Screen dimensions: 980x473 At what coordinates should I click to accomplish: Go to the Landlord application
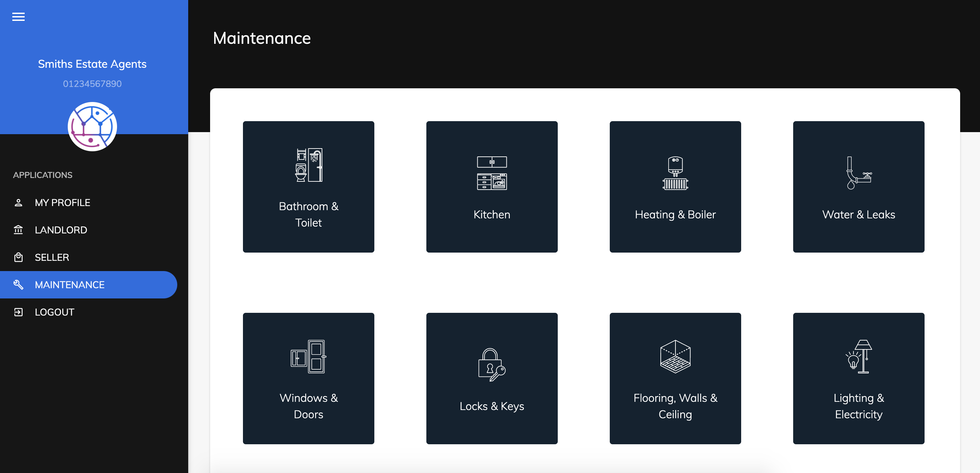pyautogui.click(x=61, y=230)
